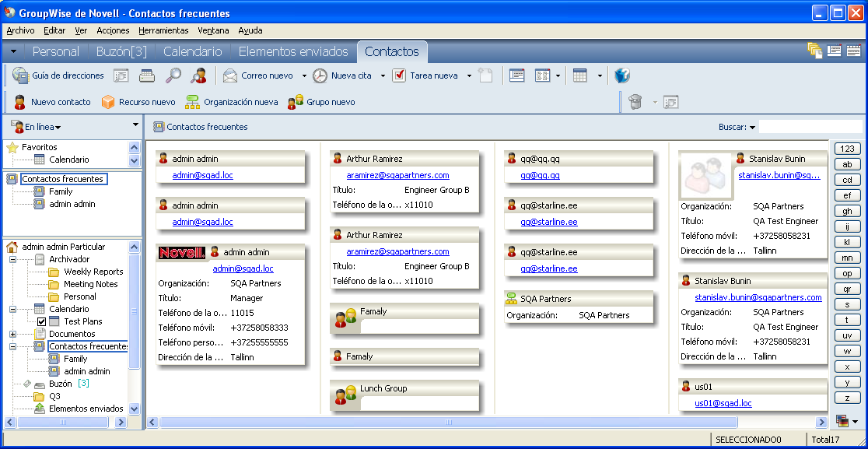Create a Tarea nueva task
This screenshot has width=868, height=449.
pyautogui.click(x=425, y=75)
